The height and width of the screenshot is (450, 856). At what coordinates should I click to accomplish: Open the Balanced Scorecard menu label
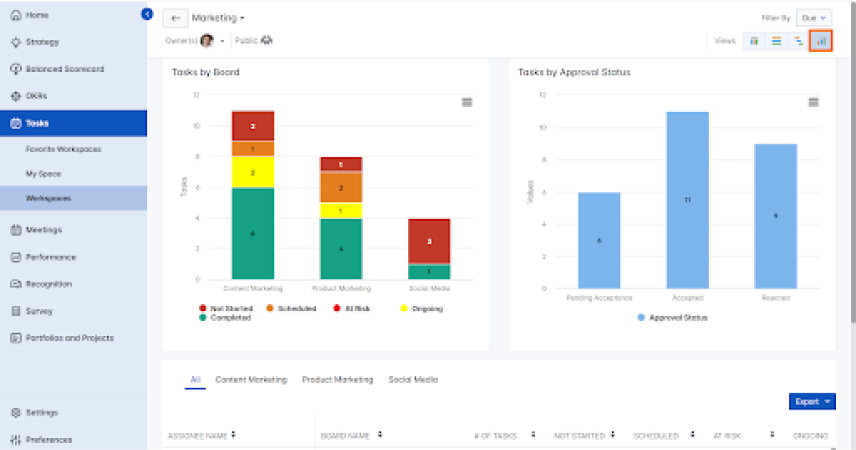point(65,69)
